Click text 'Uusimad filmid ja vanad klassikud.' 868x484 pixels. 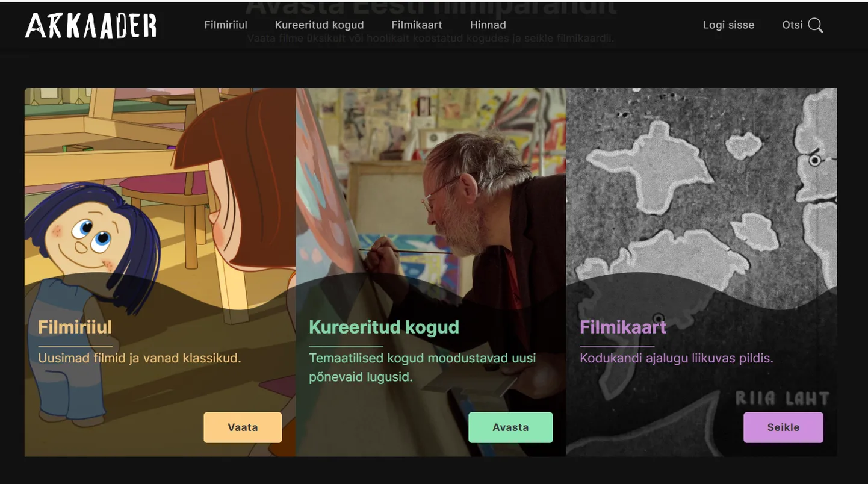(x=140, y=358)
